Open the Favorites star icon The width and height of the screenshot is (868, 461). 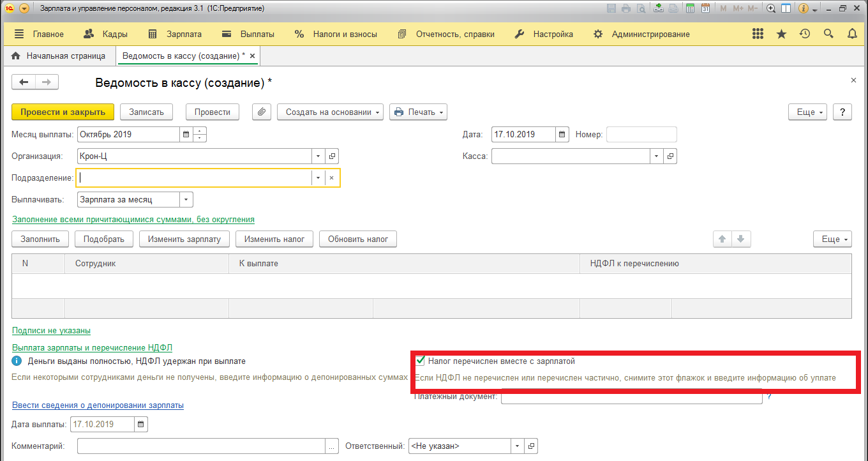pos(781,34)
